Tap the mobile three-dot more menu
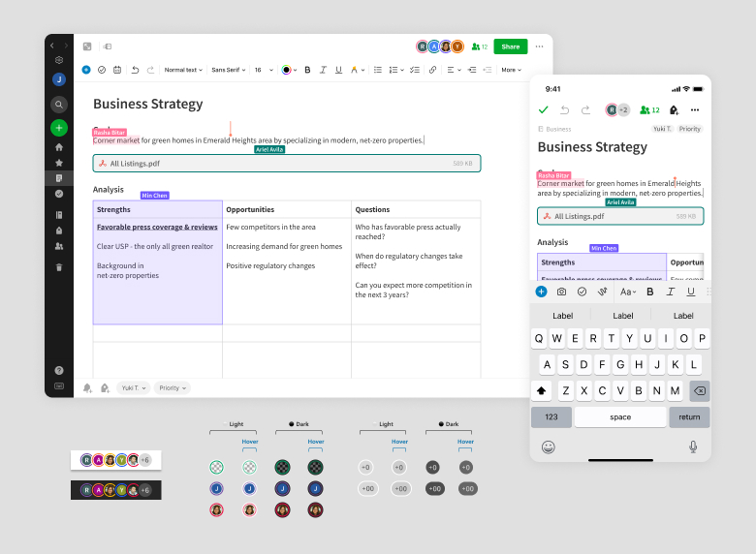Viewport: 756px width, 554px height. tap(694, 109)
